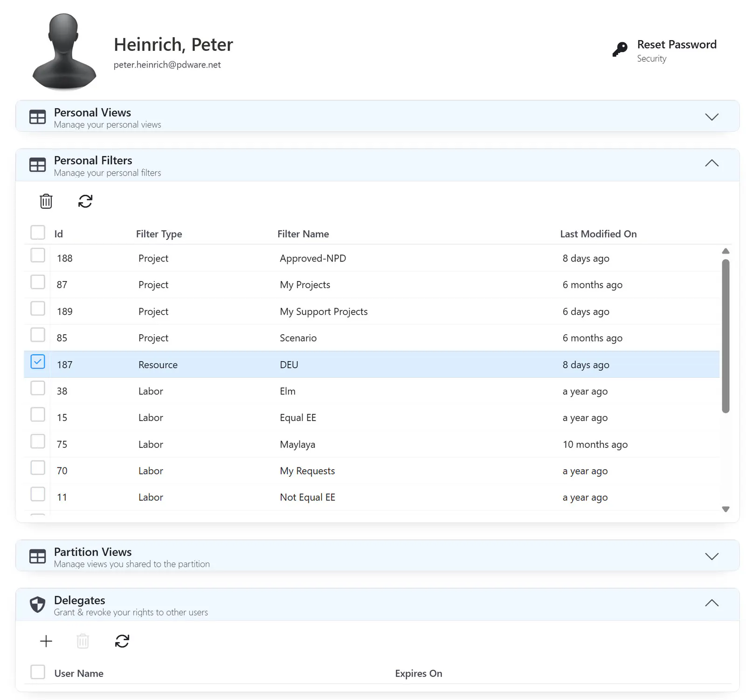The image size is (746, 700).
Task: Sort by Filter Name column header
Action: (303, 234)
